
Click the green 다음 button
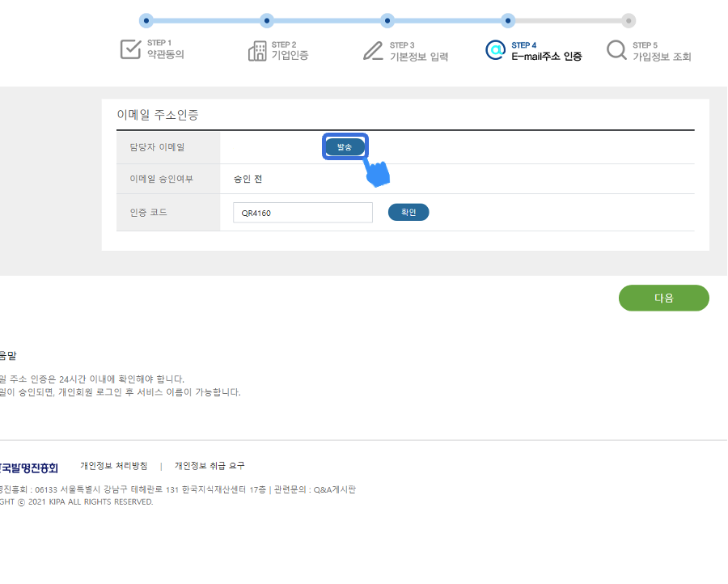tap(663, 298)
